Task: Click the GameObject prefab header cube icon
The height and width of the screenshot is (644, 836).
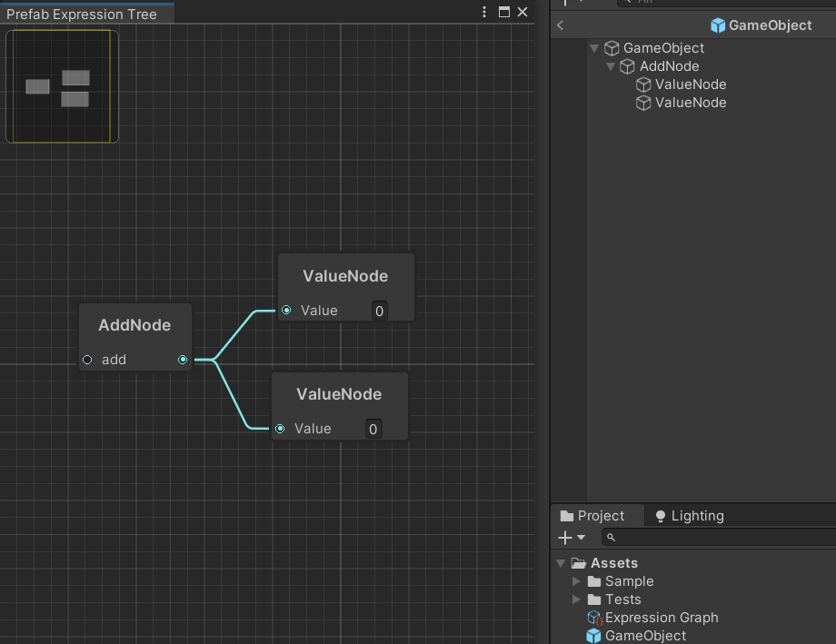Action: pos(718,25)
